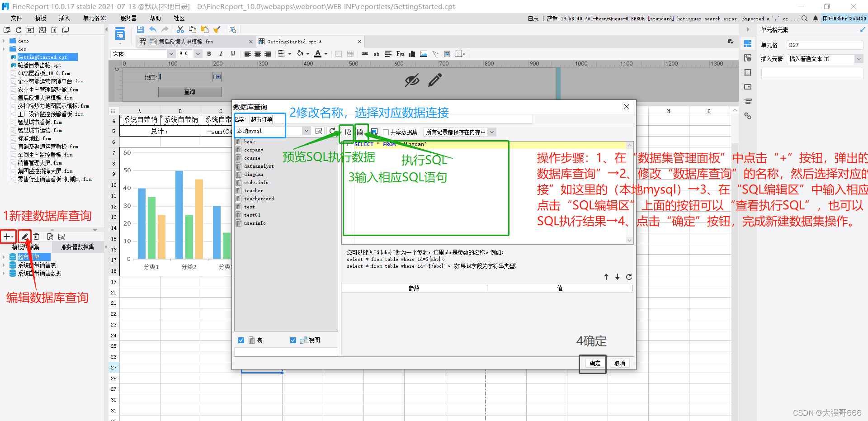Click the new folder icon in file panel
Viewport: 868px width, 421px height.
pos(7,30)
